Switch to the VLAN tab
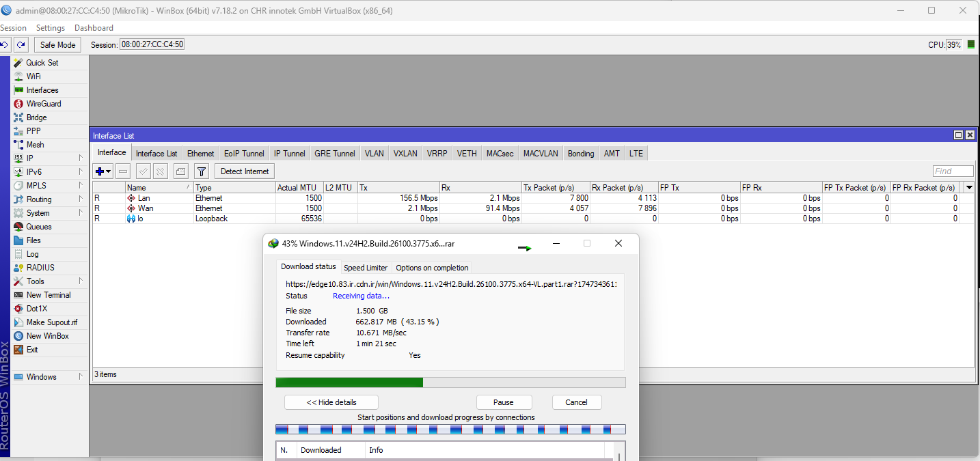Viewport: 980px width, 461px height. pyautogui.click(x=374, y=154)
